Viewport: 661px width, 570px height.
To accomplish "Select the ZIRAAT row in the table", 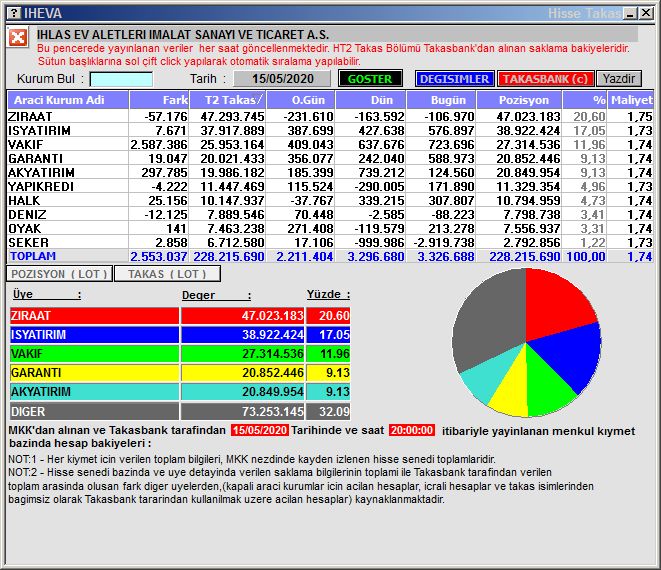I will [x=330, y=116].
